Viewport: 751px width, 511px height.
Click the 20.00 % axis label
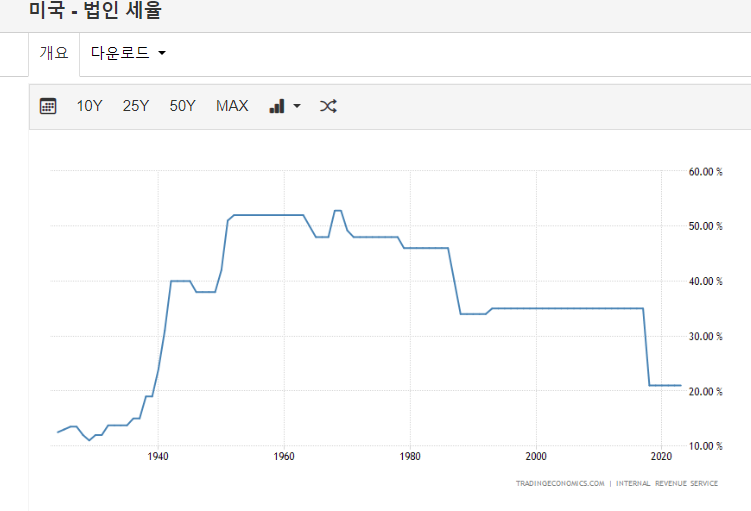[705, 391]
